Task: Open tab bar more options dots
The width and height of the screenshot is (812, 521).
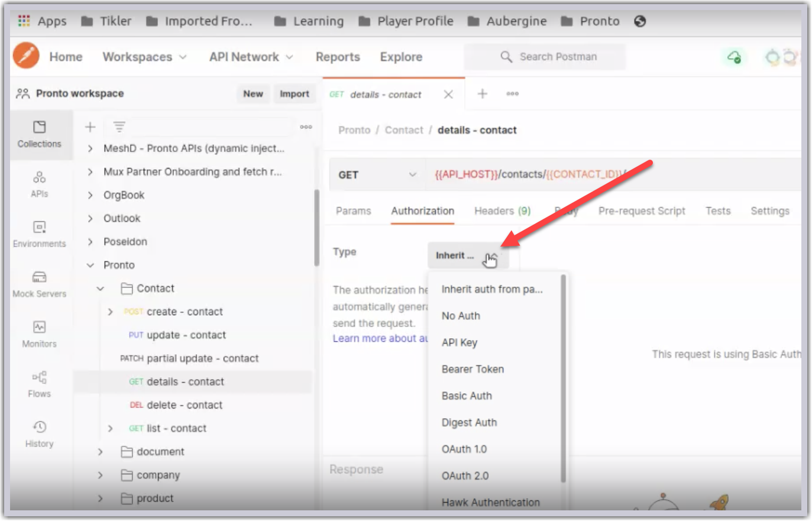Action: (512, 93)
